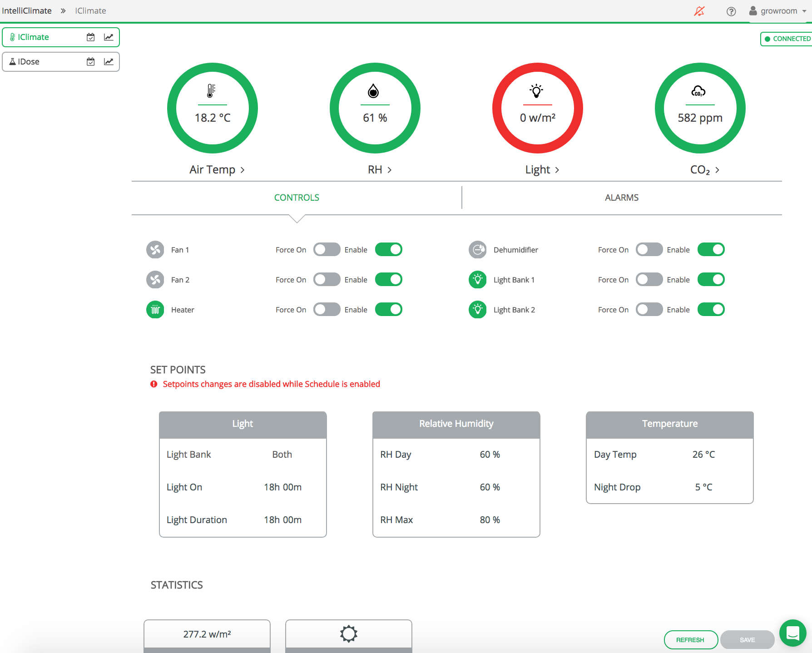Open the IClimate schedule calendar icon
812x653 pixels.
point(90,37)
